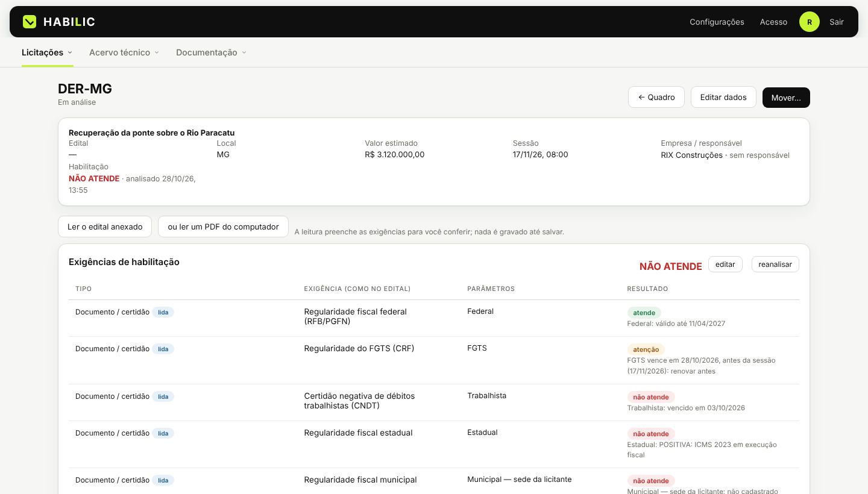Screen dimensions: 868x494
Task: Click the Editar dados button
Action: pyautogui.click(x=723, y=97)
